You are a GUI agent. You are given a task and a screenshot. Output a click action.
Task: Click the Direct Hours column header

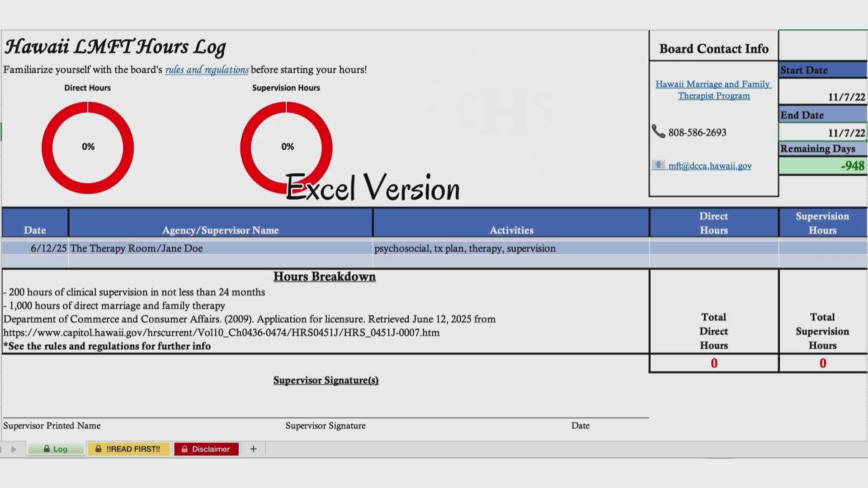[x=714, y=223]
